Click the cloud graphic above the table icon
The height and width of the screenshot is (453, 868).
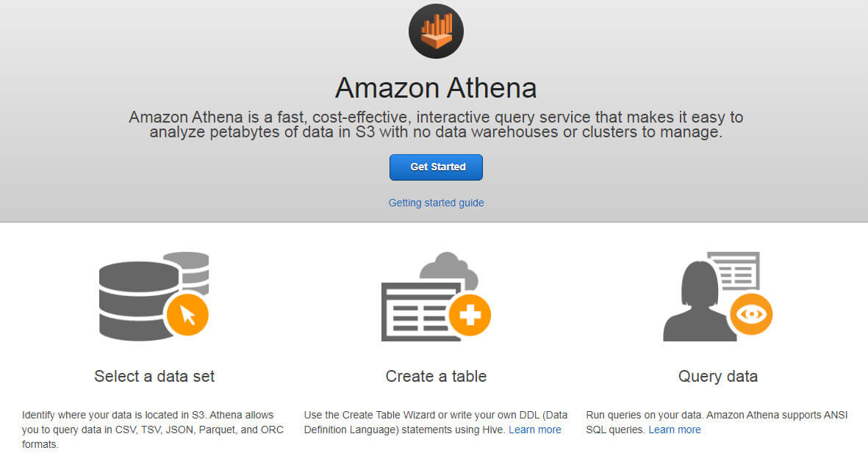pyautogui.click(x=448, y=268)
